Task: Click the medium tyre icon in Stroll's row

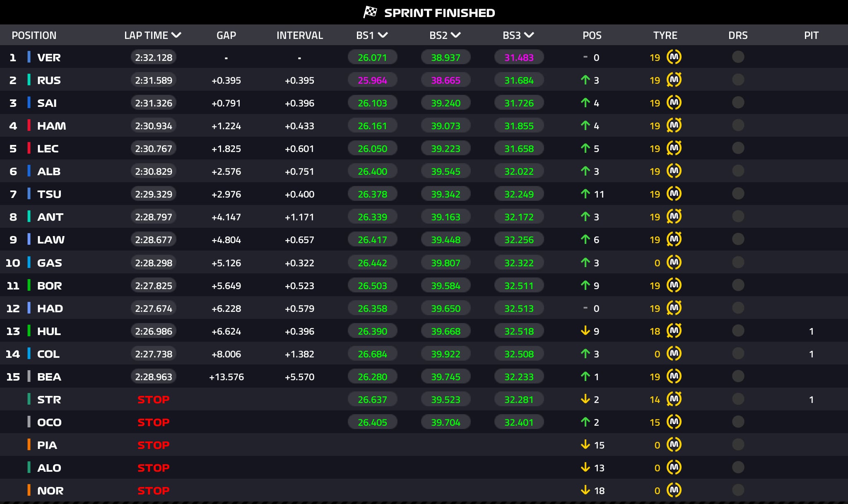Action: click(x=674, y=399)
